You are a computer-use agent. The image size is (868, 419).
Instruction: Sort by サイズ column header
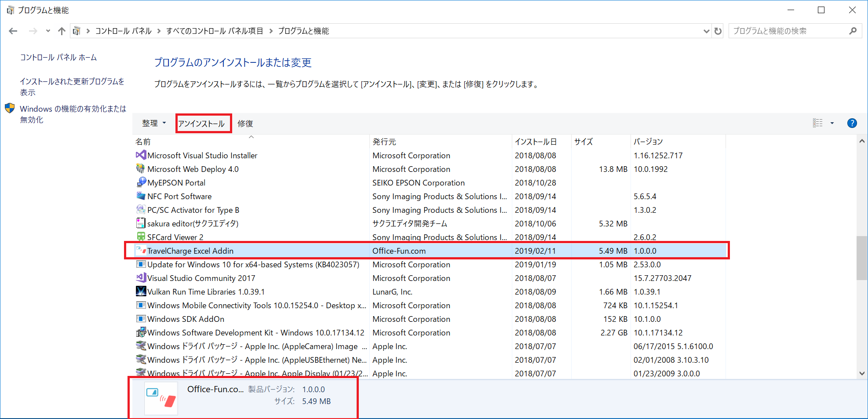click(x=601, y=142)
